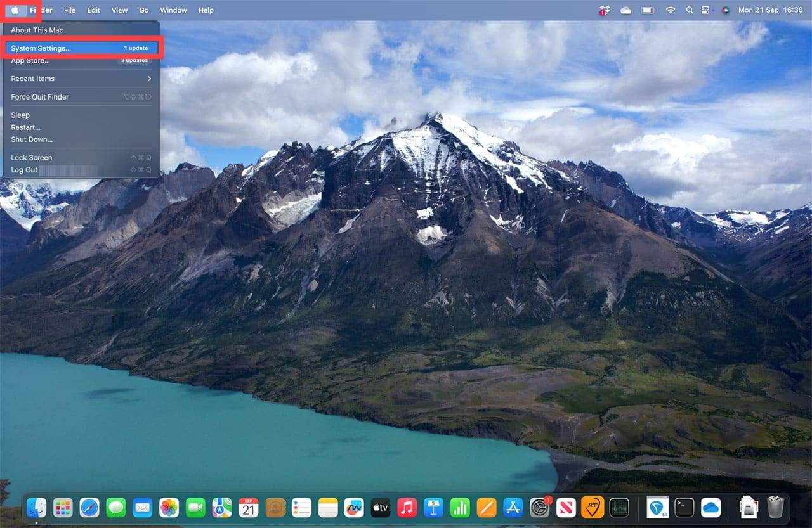Select Shut Down in the Apple menu
The width and height of the screenshot is (812, 528).
click(81, 139)
